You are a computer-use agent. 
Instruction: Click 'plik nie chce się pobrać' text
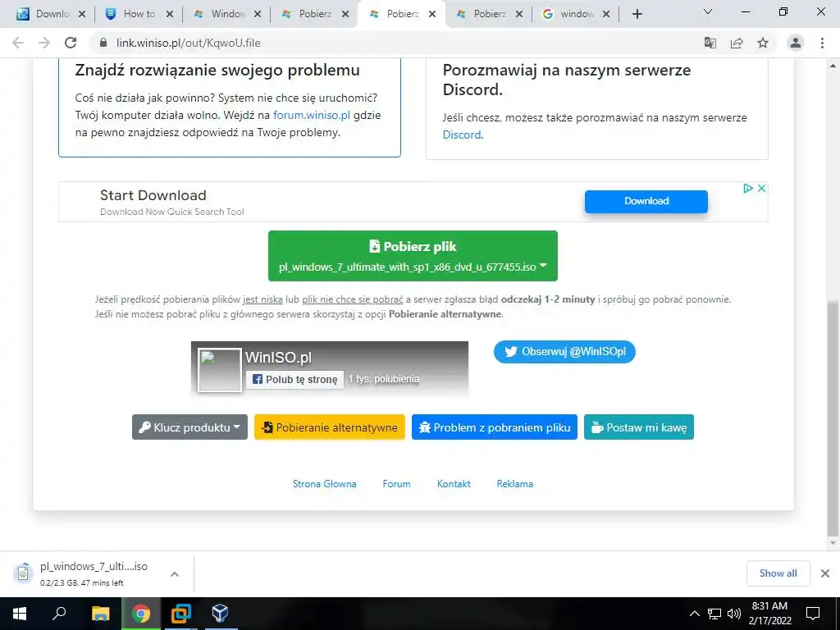pos(353,299)
